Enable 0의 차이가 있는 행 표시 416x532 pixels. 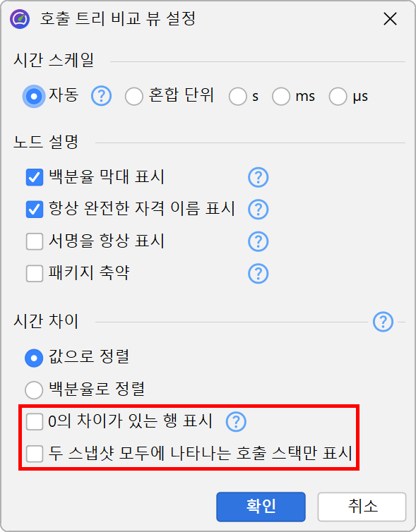[x=35, y=422]
